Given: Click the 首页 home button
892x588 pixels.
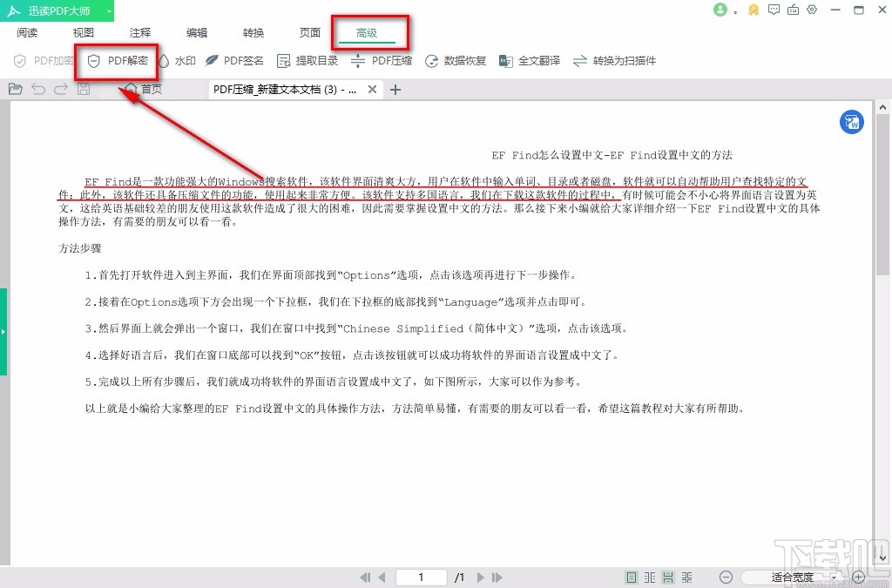Looking at the screenshot, I should 142,89.
